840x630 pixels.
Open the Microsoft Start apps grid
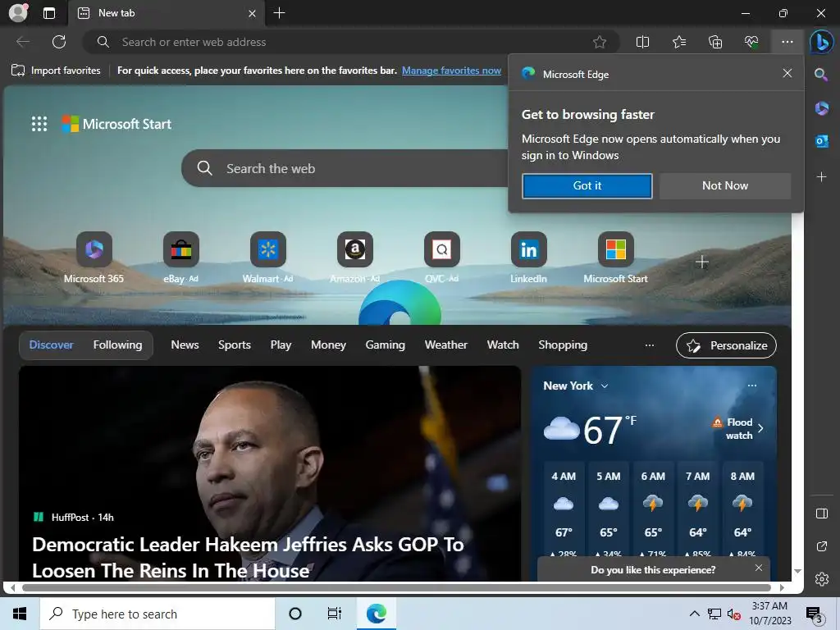click(39, 124)
